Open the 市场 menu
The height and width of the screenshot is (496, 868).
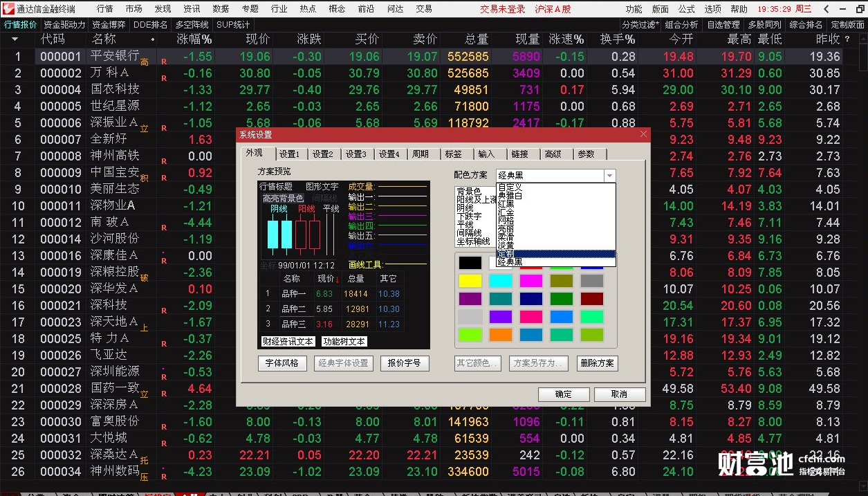[134, 9]
